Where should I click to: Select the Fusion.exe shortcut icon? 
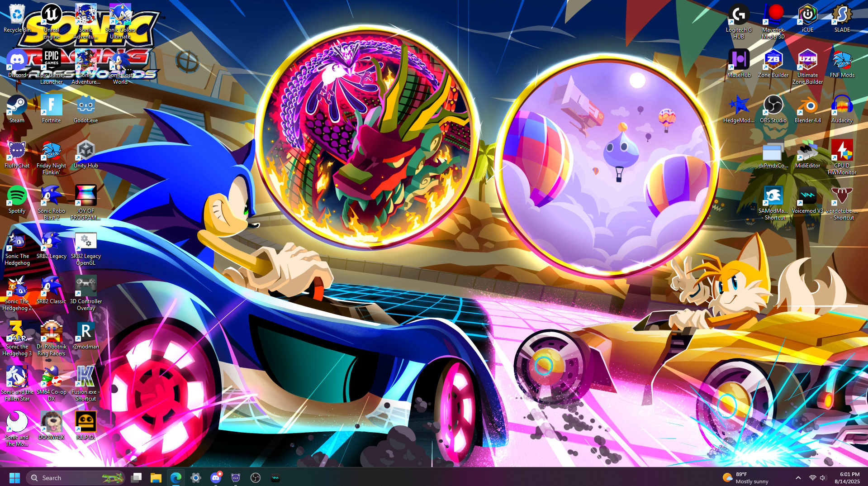(x=86, y=384)
